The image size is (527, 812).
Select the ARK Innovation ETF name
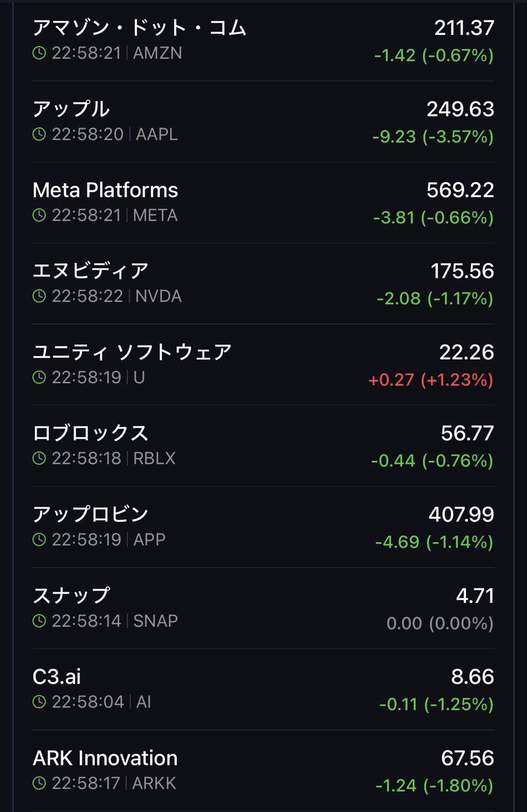click(105, 758)
